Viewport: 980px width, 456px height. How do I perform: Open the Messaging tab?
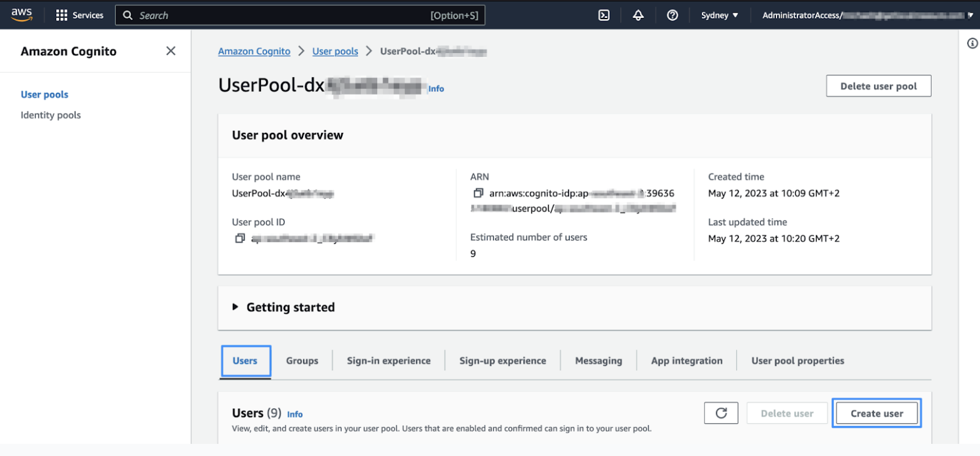[x=598, y=361]
